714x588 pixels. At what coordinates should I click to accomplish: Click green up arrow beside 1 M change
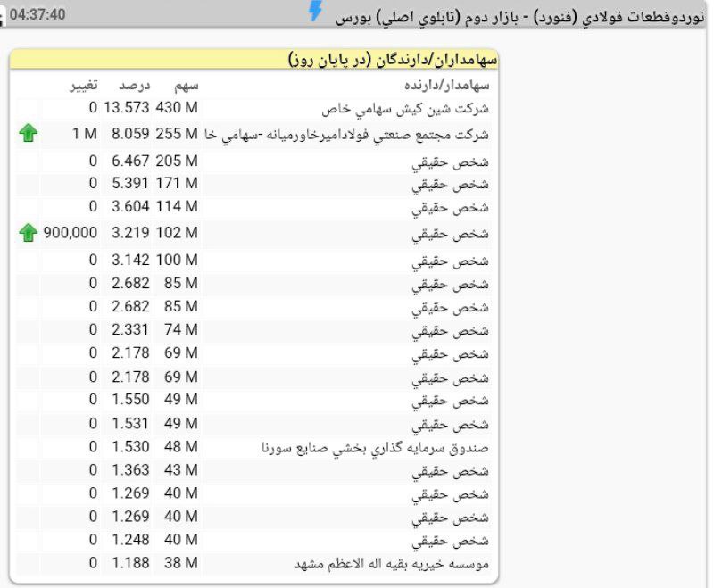click(x=29, y=134)
